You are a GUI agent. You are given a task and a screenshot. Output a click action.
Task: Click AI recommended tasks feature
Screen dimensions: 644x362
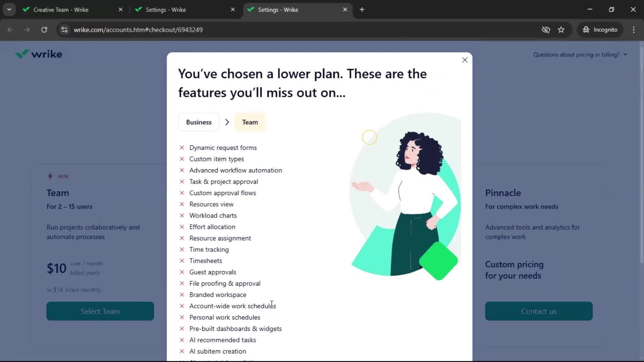pos(222,340)
